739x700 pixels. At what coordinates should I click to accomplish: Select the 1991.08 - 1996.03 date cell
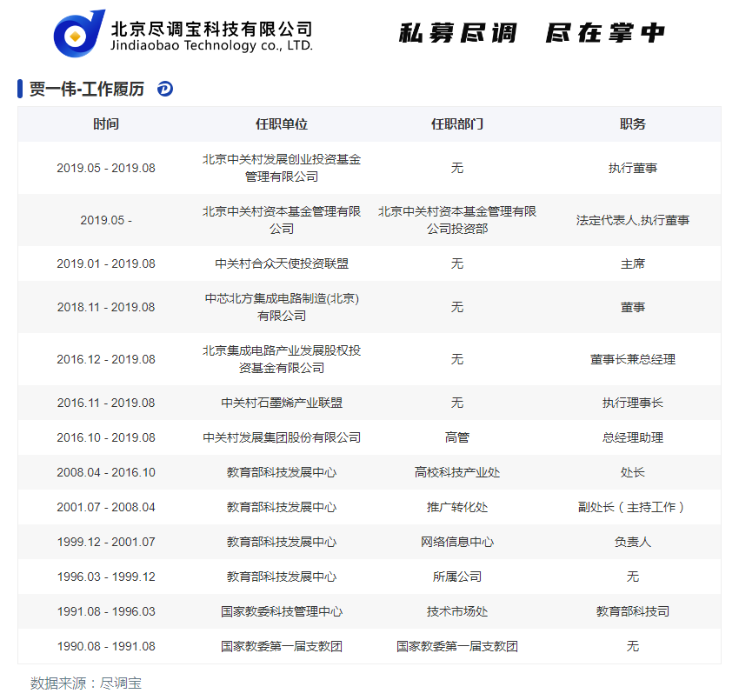(106, 611)
